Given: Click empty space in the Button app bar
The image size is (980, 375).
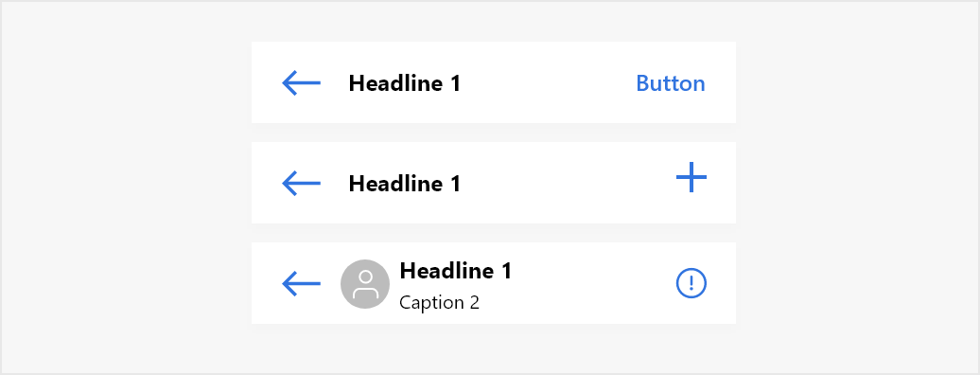Looking at the screenshot, I should pyautogui.click(x=550, y=82).
